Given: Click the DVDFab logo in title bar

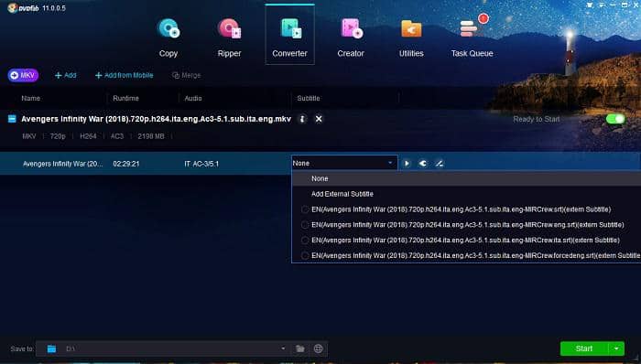Looking at the screenshot, I should [24, 7].
